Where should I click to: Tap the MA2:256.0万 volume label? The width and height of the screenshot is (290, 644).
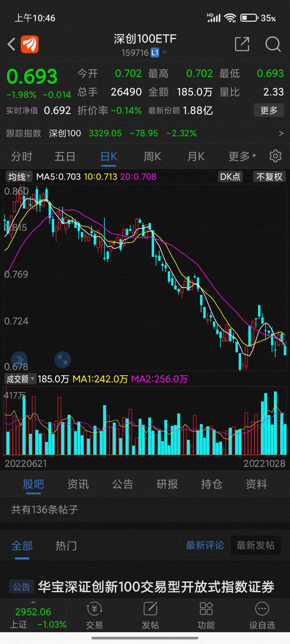coord(159,379)
